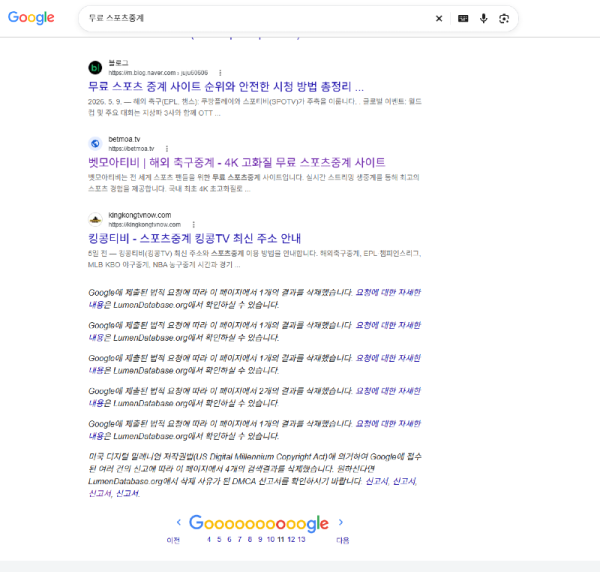
Task: Go to results page 4
Action: click(209, 539)
